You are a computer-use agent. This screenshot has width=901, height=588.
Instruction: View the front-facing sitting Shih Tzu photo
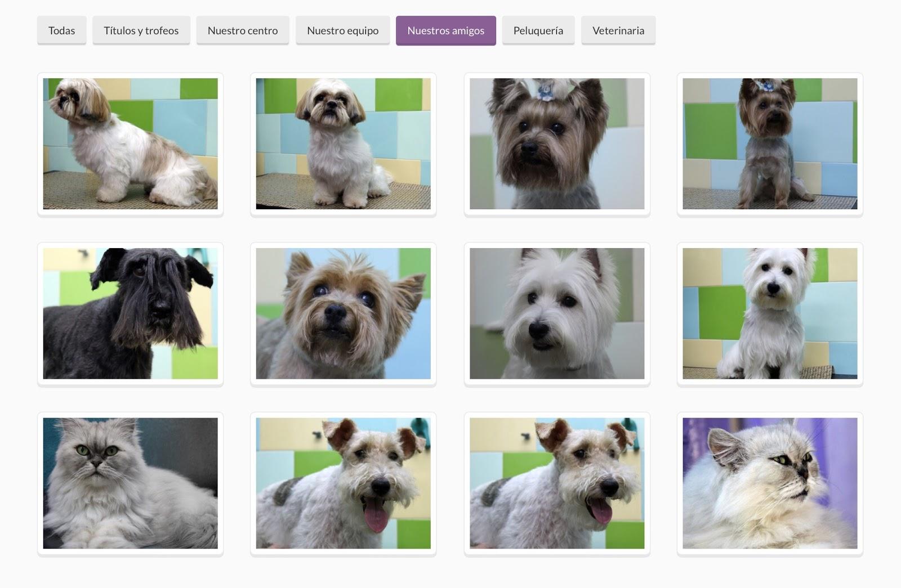coord(343,143)
